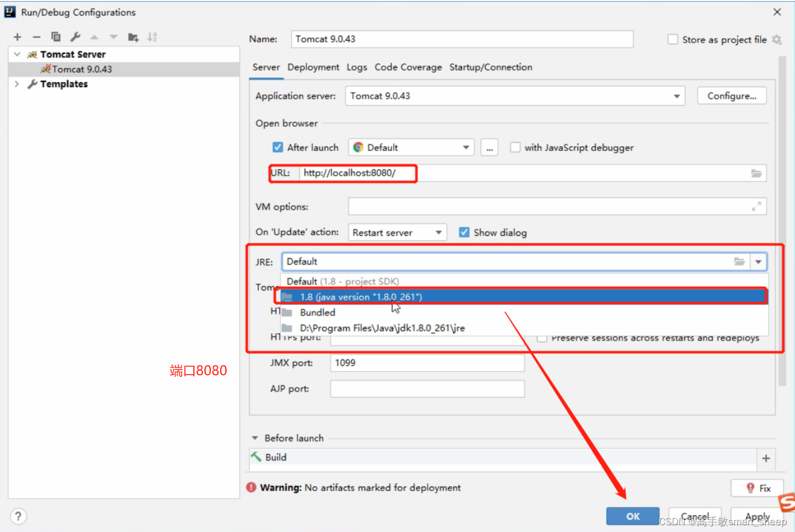Image resolution: width=795 pixels, height=532 pixels.
Task: Click the vertical scrollbar of server settings
Action: coord(782,221)
